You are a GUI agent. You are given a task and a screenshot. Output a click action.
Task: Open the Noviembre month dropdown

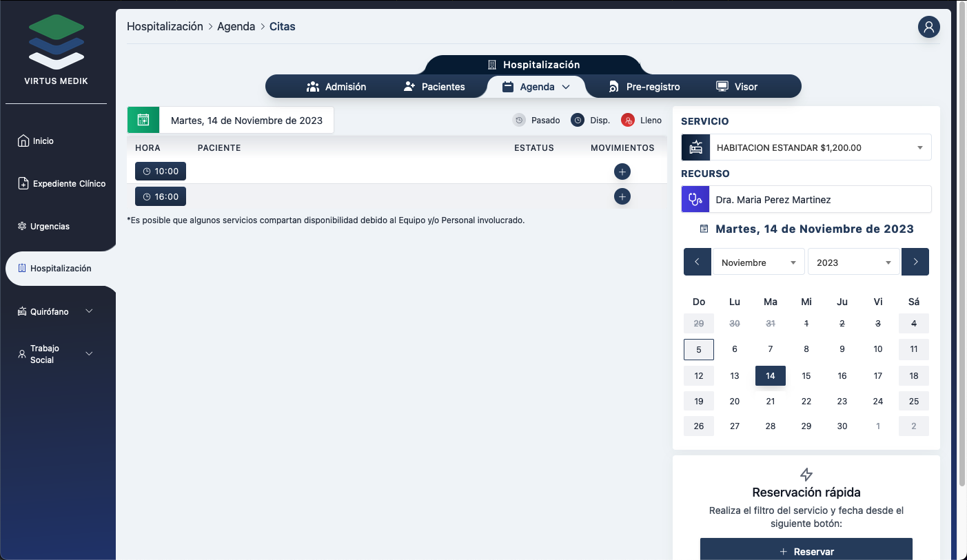[758, 262]
